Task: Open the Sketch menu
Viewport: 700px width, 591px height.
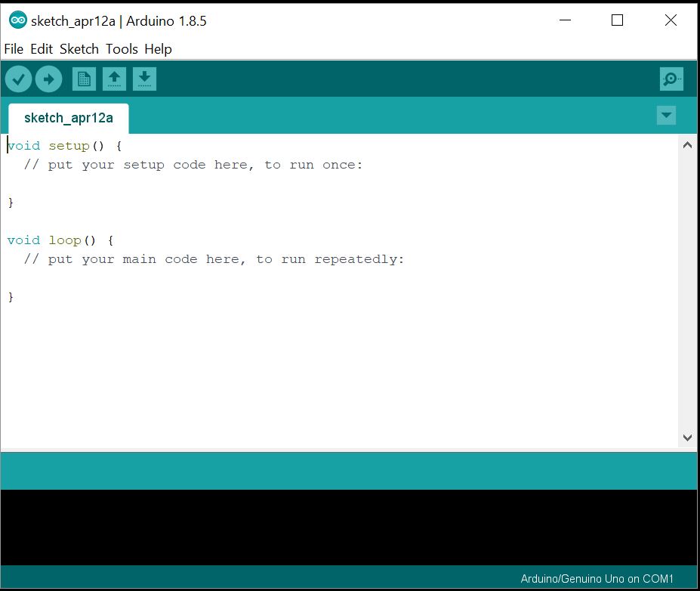Action: [x=79, y=48]
